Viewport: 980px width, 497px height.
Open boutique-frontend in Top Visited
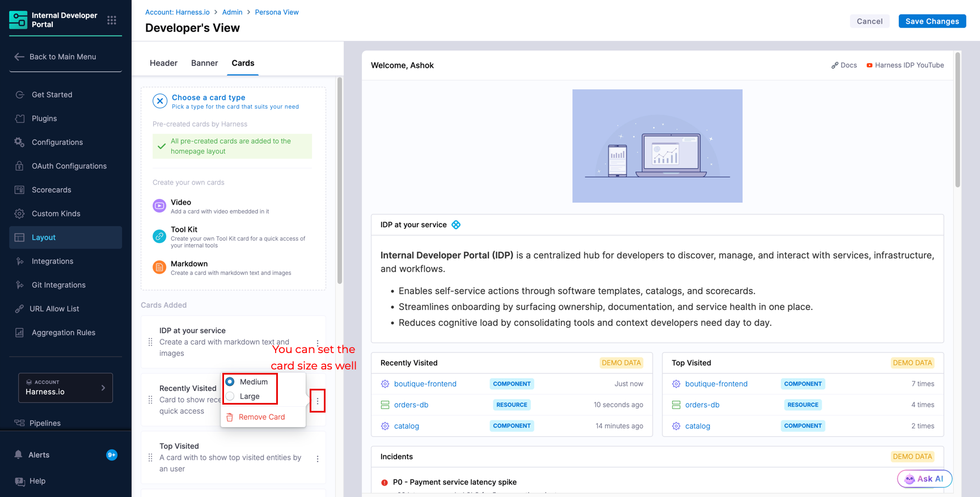(716, 384)
